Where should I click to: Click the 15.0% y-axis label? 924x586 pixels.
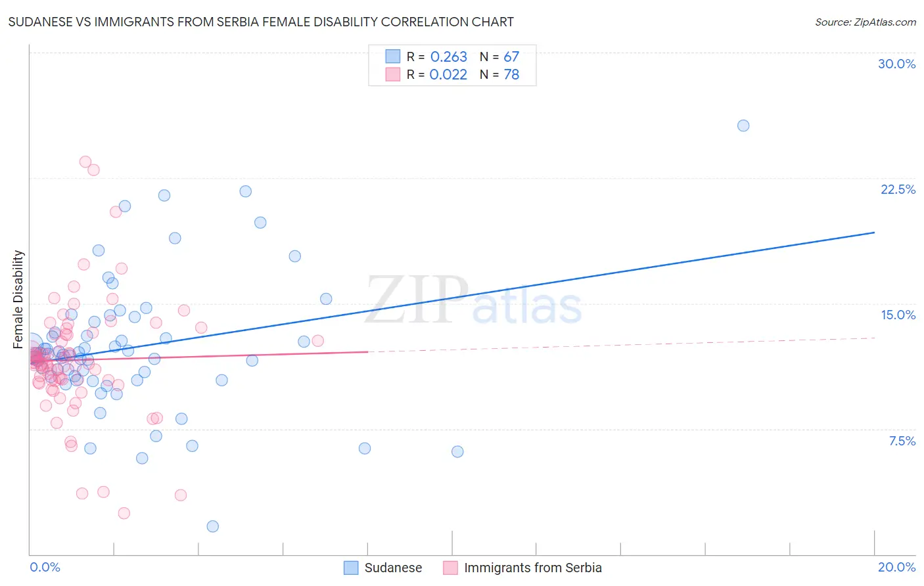tap(898, 315)
